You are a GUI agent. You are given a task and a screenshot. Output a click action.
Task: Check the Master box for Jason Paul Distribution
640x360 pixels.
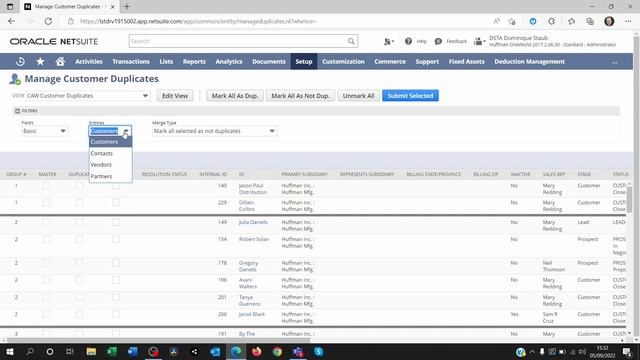tap(47, 186)
